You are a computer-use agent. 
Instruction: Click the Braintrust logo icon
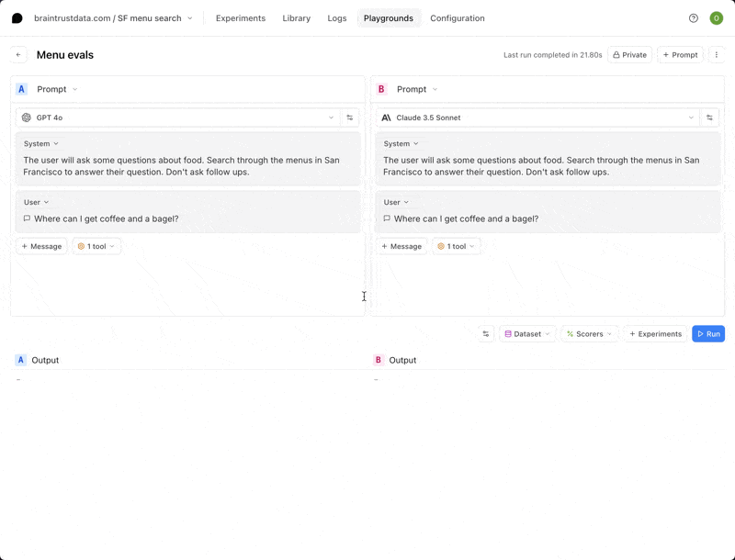[17, 18]
